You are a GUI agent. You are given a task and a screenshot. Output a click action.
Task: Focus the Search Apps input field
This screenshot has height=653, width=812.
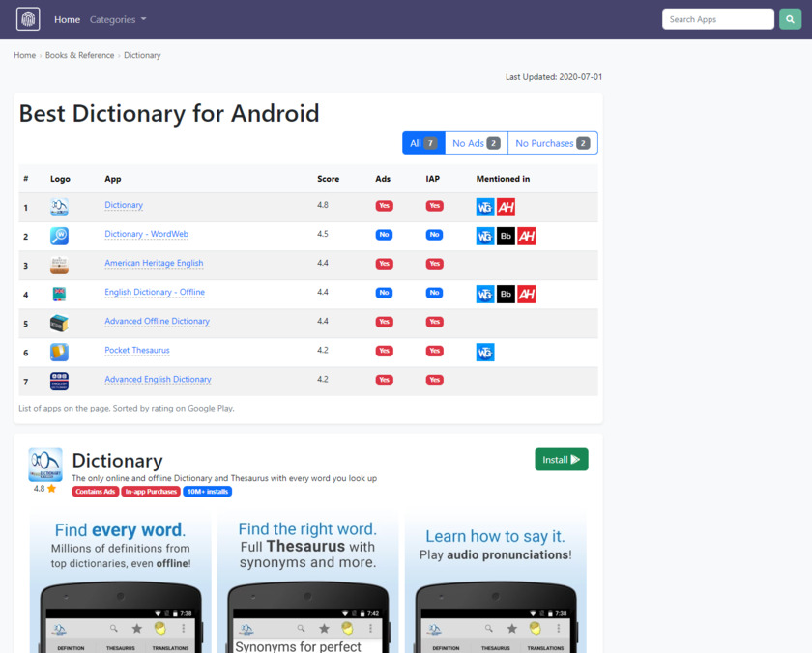coord(717,19)
